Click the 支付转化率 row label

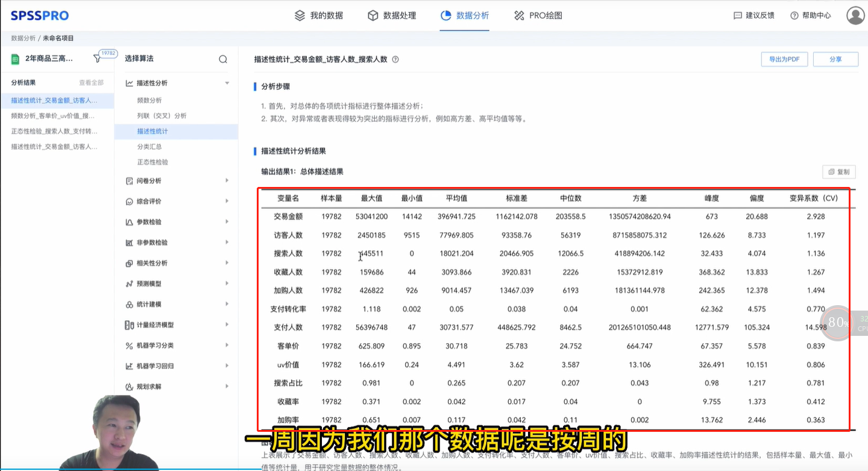click(x=288, y=309)
